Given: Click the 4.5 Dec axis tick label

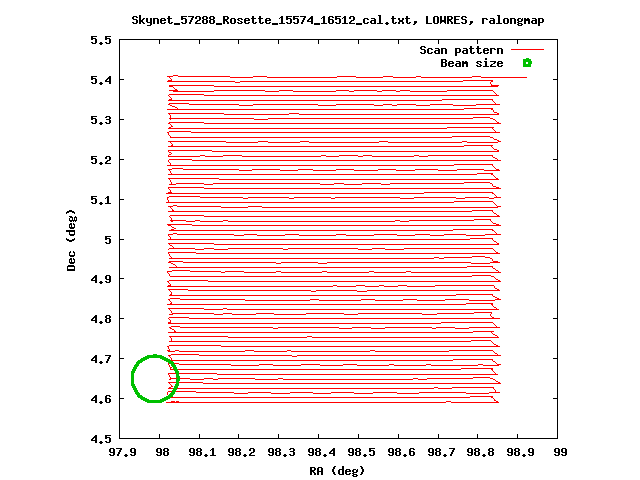Looking at the screenshot, I should pyautogui.click(x=100, y=439).
